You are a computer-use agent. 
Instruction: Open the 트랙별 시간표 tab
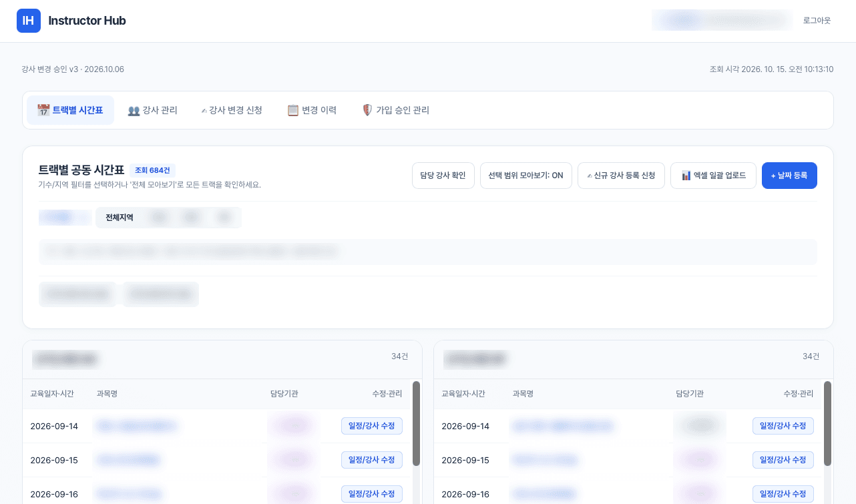[70, 110]
